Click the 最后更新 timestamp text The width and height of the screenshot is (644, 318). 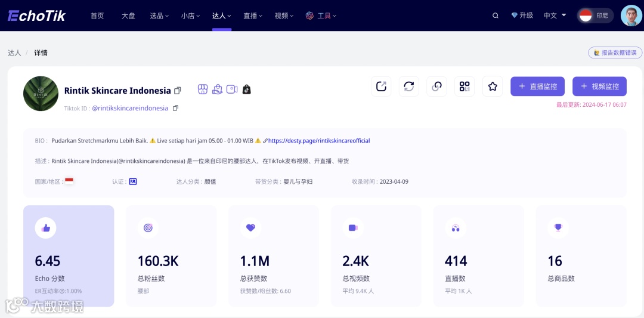(592, 105)
